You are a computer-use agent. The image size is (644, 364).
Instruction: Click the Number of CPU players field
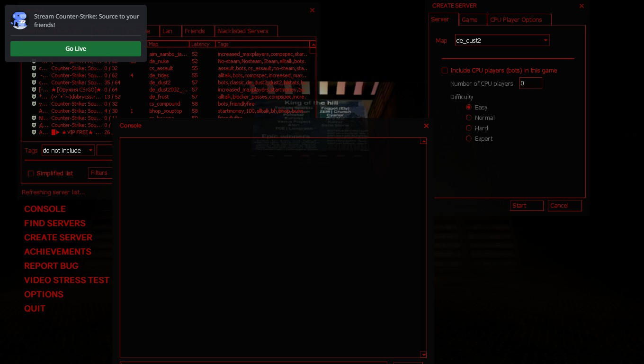(x=531, y=83)
